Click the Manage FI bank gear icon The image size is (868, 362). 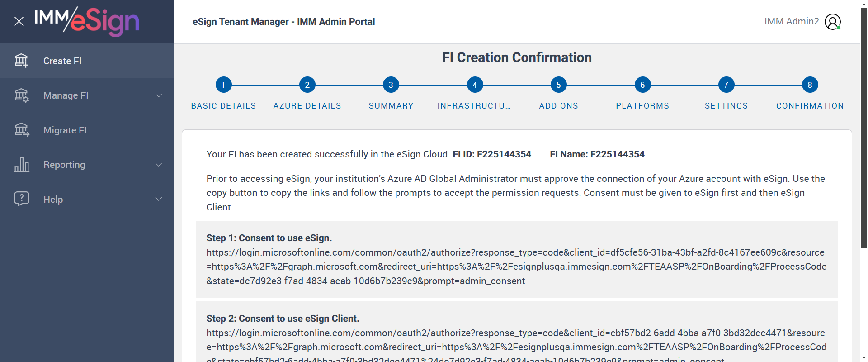(x=21, y=95)
